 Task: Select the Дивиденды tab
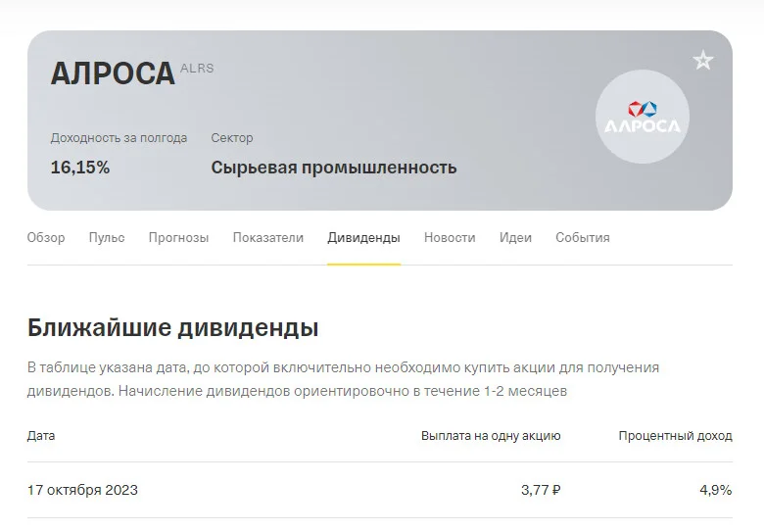point(364,238)
